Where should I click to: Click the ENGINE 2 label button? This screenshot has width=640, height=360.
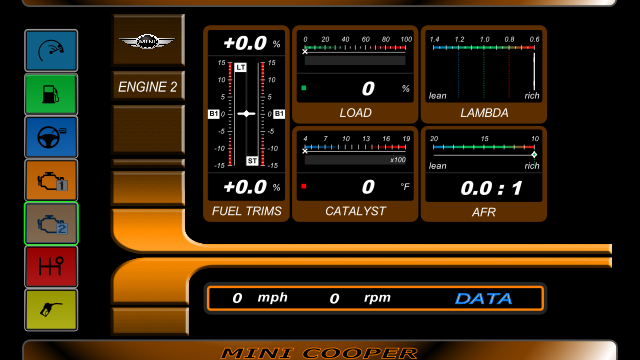[x=148, y=87]
